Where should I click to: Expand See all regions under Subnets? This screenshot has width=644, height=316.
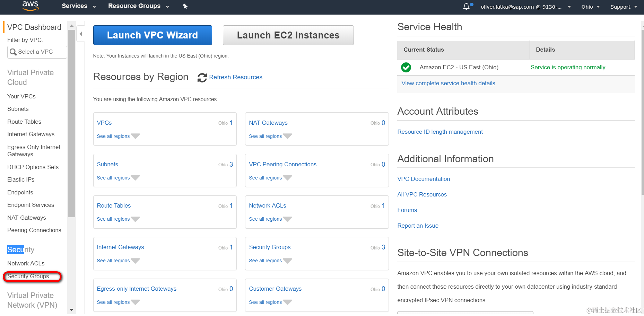tap(118, 178)
